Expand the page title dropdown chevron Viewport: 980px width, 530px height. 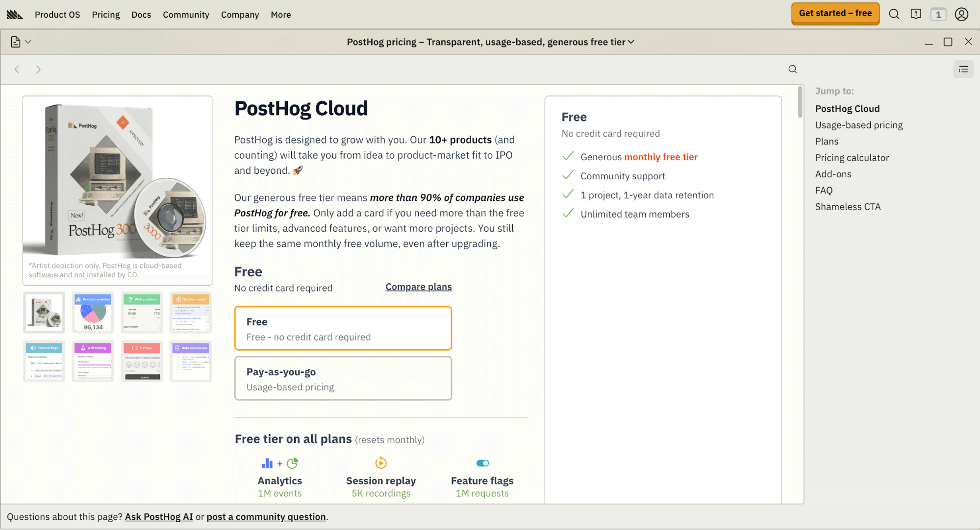pos(631,42)
